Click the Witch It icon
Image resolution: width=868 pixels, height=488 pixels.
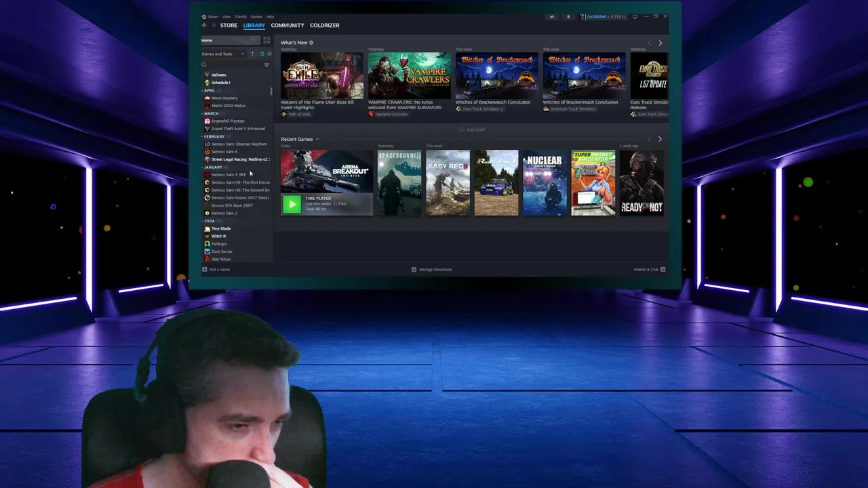click(208, 237)
